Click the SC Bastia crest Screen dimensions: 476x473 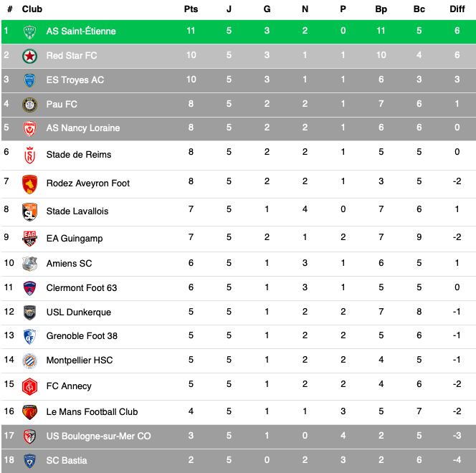[x=30, y=461]
